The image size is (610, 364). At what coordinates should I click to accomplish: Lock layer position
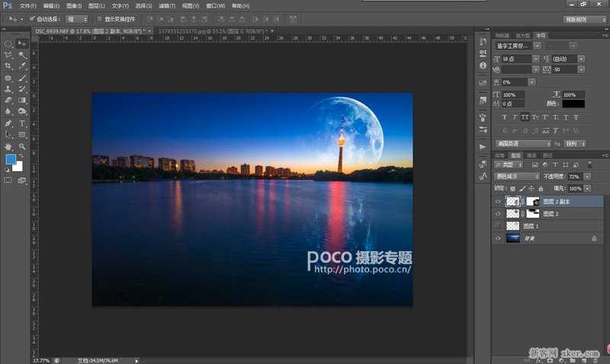531,188
